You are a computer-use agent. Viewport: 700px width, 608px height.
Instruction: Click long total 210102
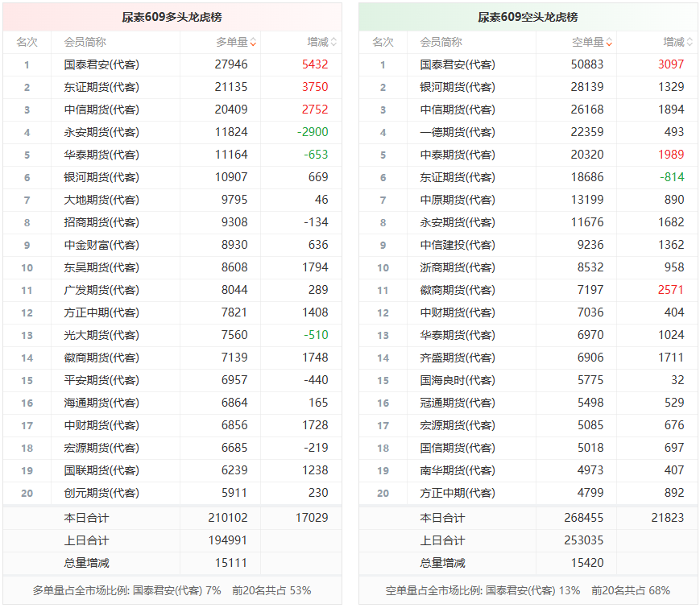228,518
